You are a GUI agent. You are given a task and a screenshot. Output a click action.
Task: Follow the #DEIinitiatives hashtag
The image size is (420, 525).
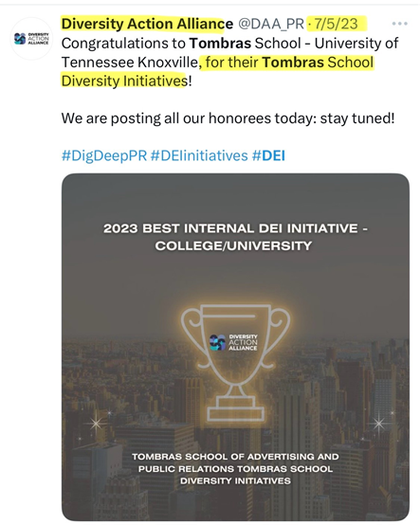[199, 155]
